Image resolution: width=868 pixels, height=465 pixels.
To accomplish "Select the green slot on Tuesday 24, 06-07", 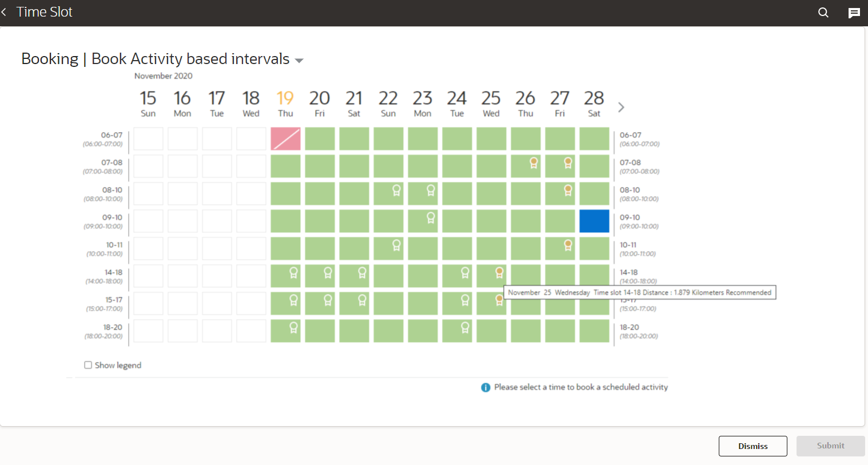I will click(x=457, y=139).
